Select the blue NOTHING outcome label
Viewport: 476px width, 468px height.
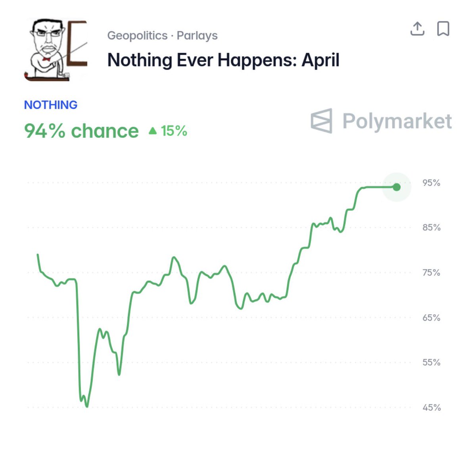[x=51, y=105]
